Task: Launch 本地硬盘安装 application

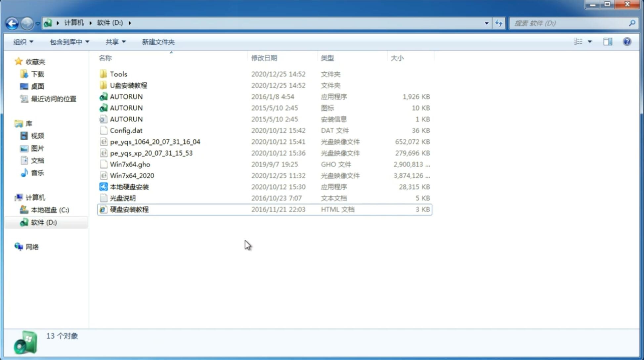Action: tap(129, 187)
